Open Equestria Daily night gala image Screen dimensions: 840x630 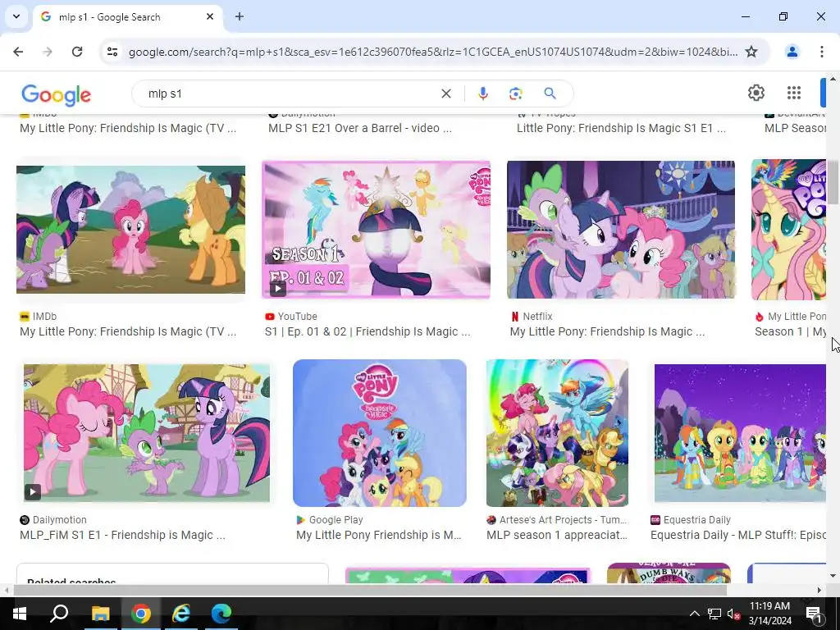[740, 433]
